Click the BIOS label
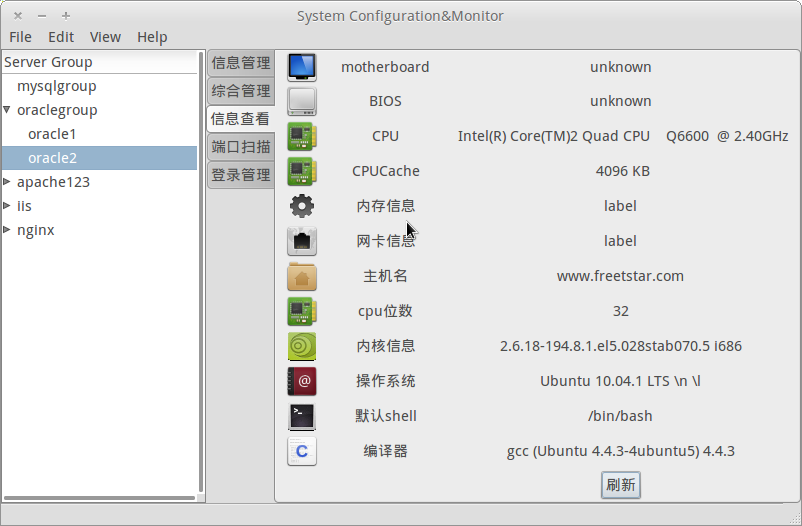This screenshot has width=802, height=526. click(385, 101)
